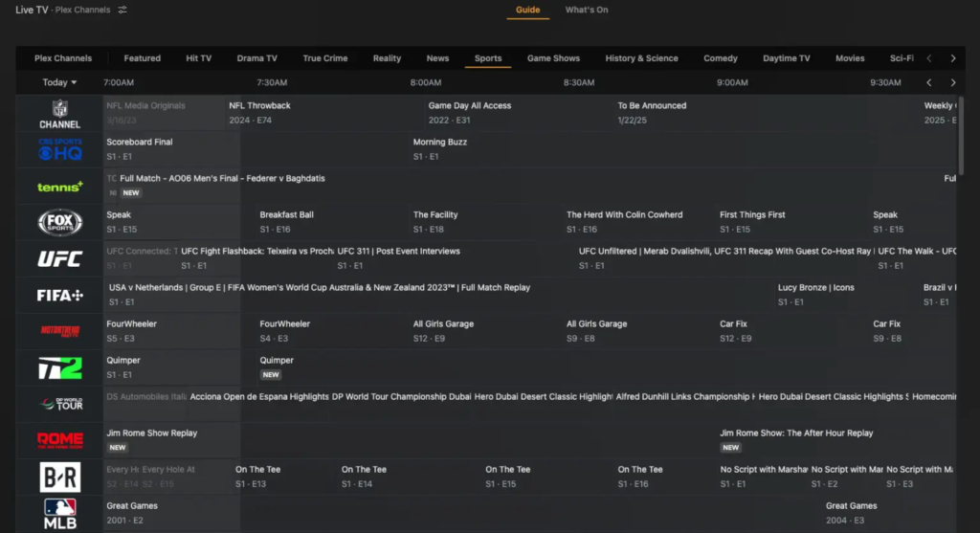Screen dimensions: 980x533
Task: Open Breakfast Ball program
Action: 333,222
